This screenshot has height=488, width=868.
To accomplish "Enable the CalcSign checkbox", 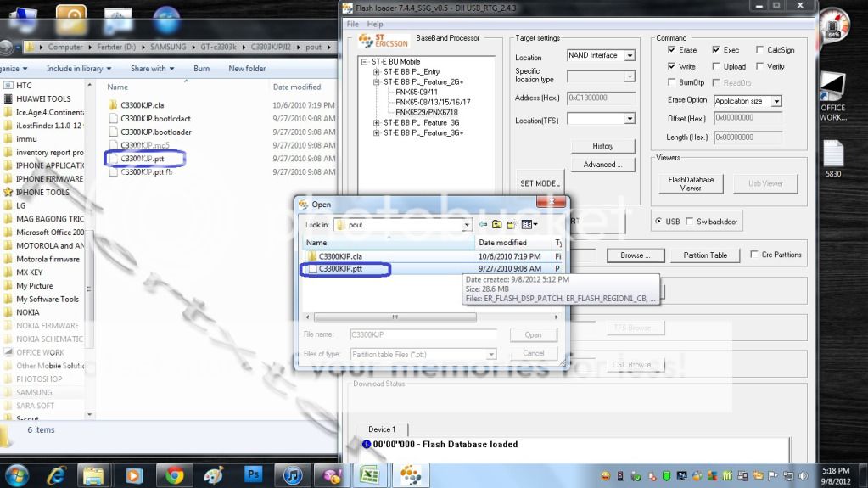I will coord(759,51).
